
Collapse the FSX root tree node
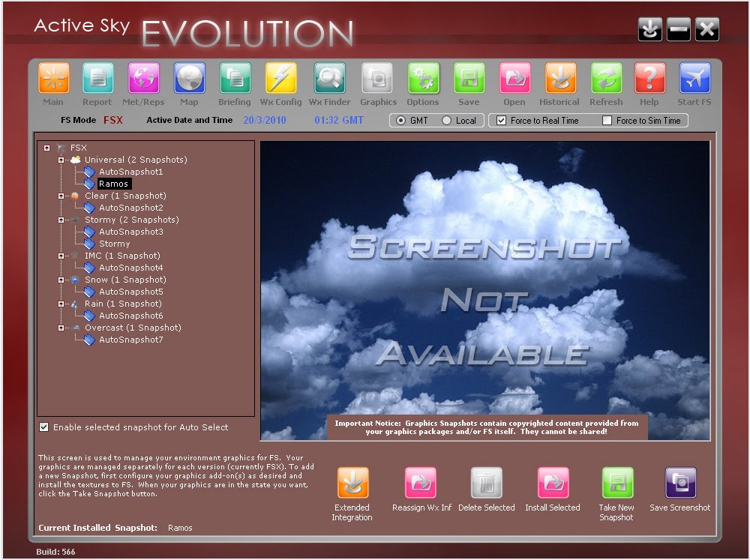click(46, 148)
